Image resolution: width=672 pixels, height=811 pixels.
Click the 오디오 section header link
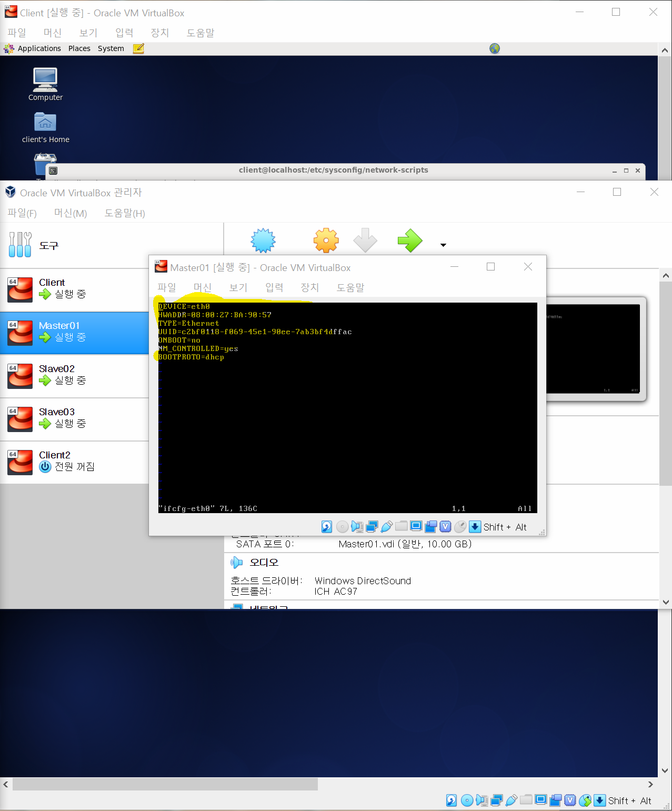[264, 563]
